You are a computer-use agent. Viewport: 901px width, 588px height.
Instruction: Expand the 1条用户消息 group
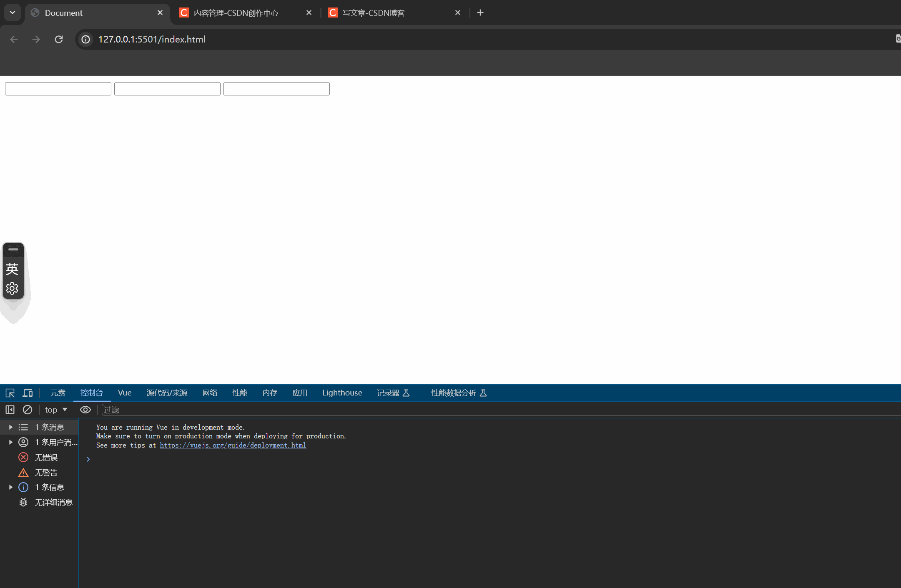pyautogui.click(x=10, y=442)
